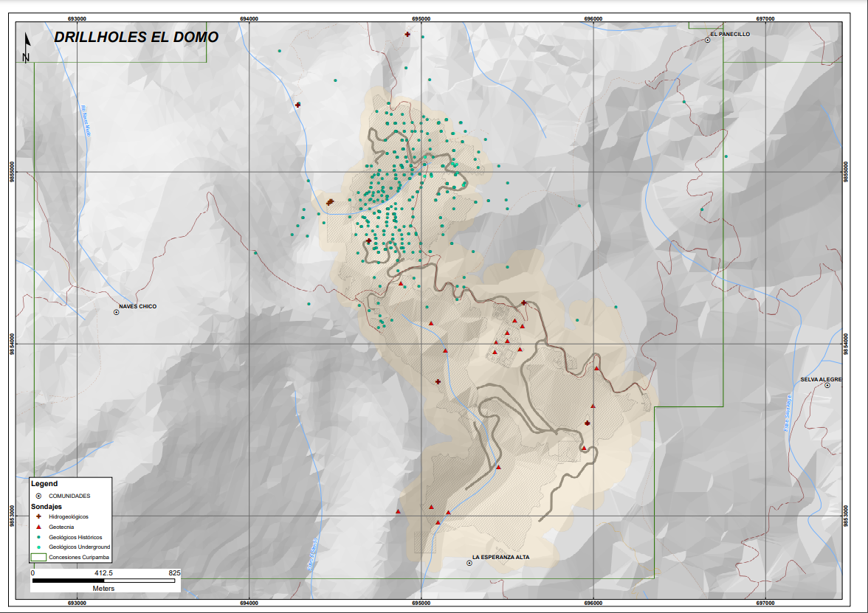Select the Concesiones Curipamba legend label
The width and height of the screenshot is (868, 613).
tap(79, 558)
